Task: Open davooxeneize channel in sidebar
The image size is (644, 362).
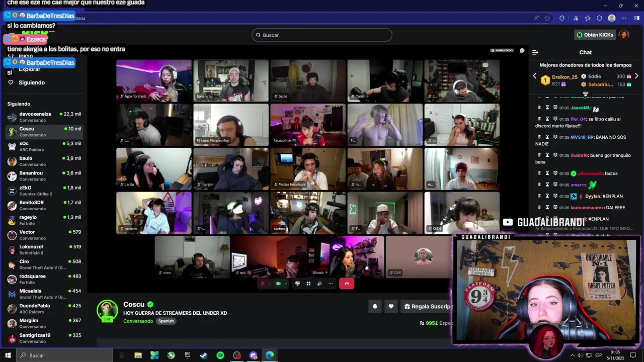Action: 44,117
